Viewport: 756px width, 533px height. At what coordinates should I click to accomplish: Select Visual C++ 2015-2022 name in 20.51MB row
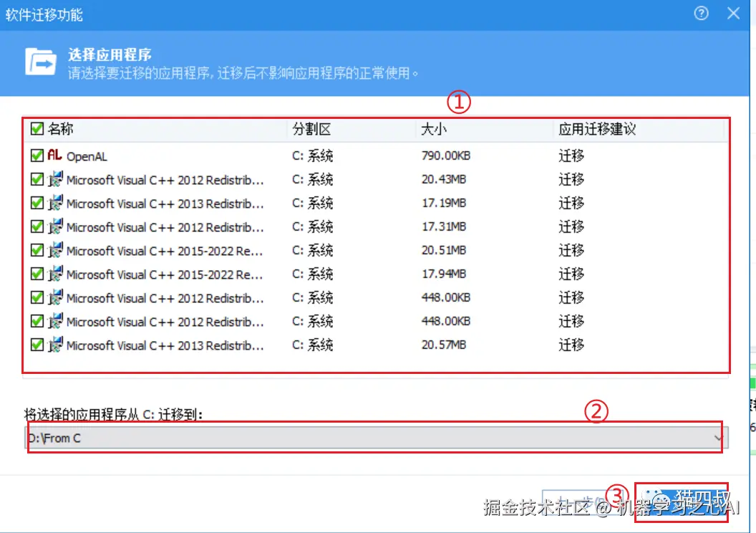[x=165, y=251]
